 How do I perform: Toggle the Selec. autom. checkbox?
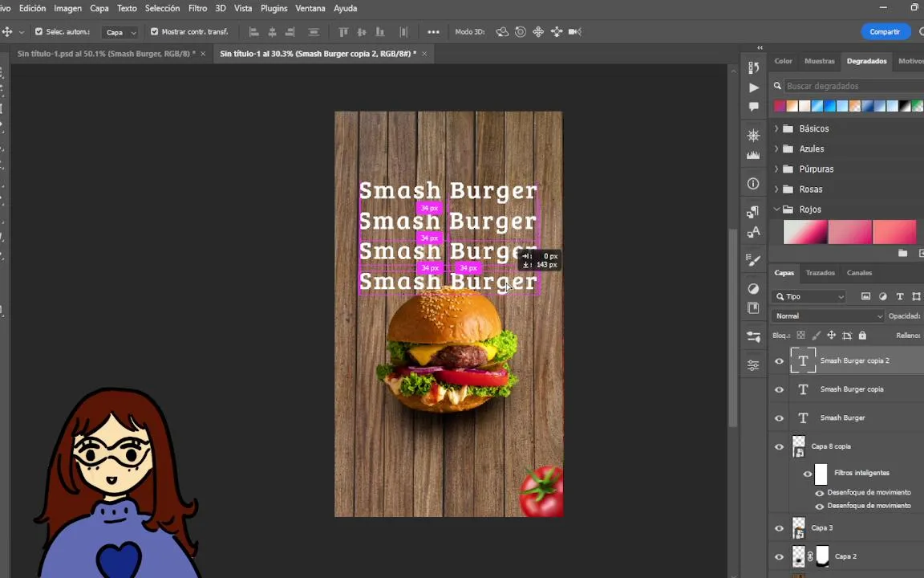(38, 32)
